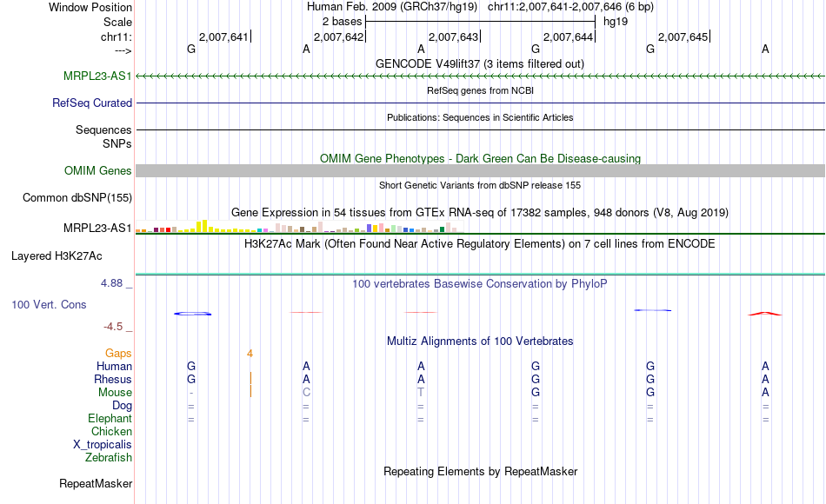Click the SNPs track label
Image resolution: width=826 pixels, height=504 pixels.
[x=117, y=143]
